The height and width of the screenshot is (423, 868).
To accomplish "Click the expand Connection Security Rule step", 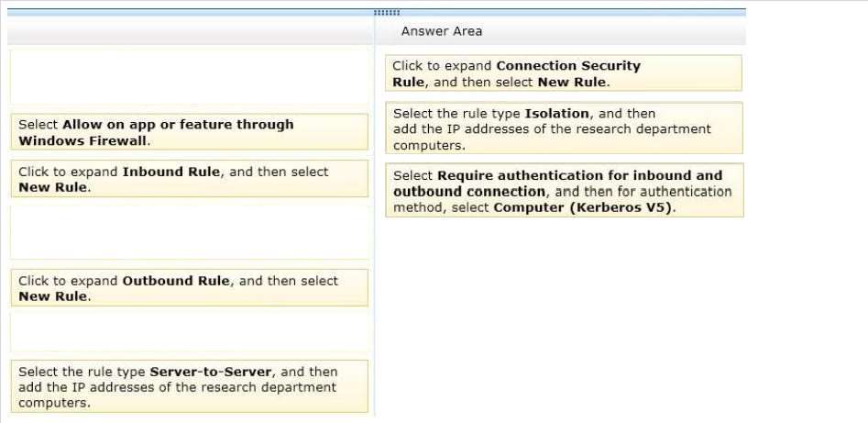I will (x=564, y=73).
